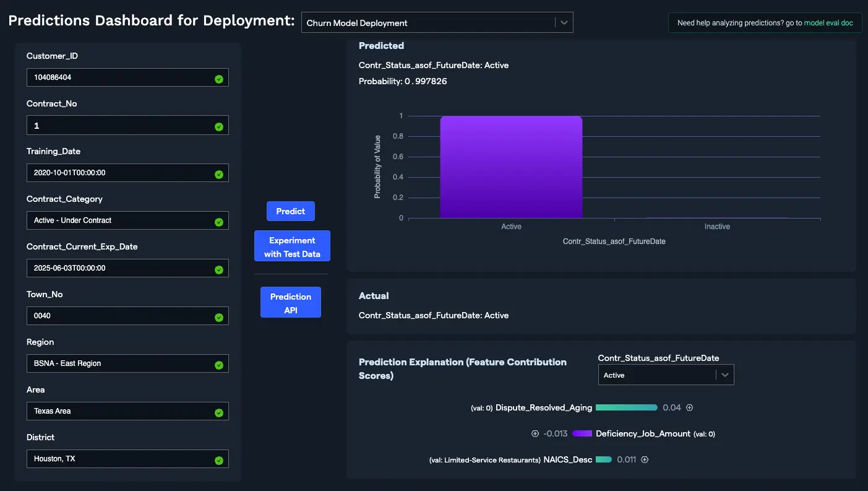Click the green checkmark in Customer_ID field
This screenshot has width=868, height=491.
[218, 79]
